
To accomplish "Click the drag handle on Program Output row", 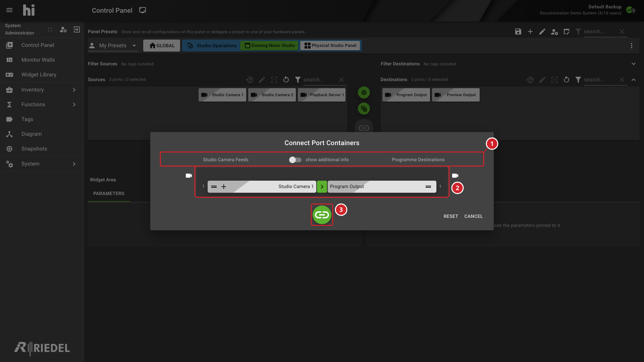I will (x=428, y=187).
